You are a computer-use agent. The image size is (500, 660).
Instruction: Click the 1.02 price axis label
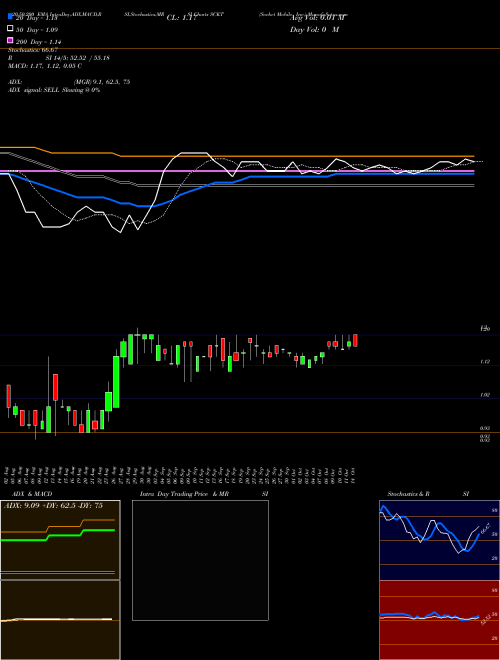click(484, 395)
